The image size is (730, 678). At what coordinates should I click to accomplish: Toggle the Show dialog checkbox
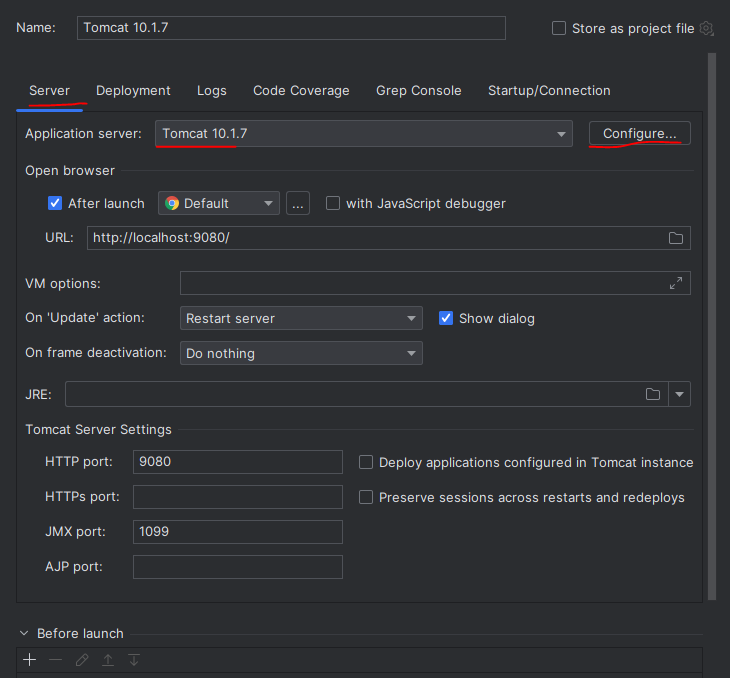(446, 318)
